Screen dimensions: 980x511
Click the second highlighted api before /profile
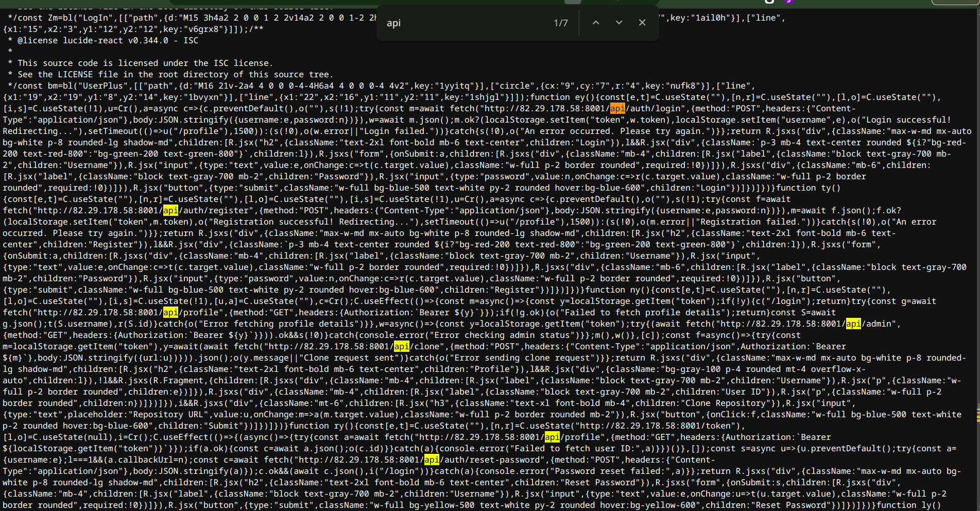(x=552, y=437)
